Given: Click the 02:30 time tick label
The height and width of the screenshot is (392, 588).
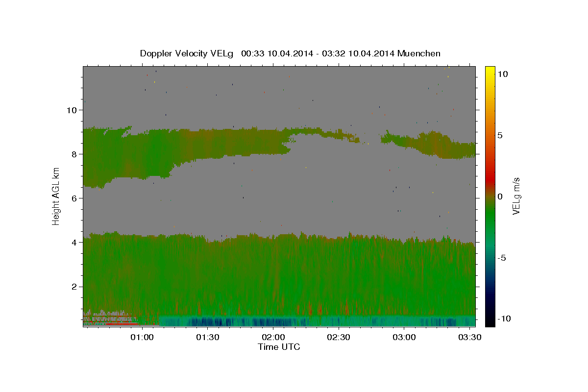Looking at the screenshot, I should (x=339, y=338).
